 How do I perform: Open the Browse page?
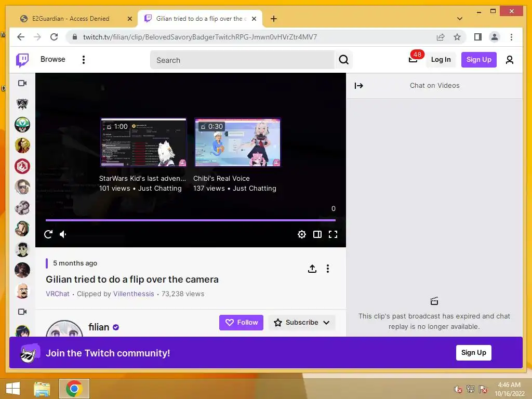[x=52, y=59]
